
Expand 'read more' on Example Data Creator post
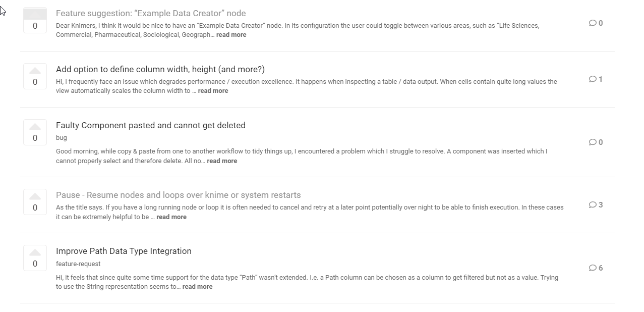tap(231, 35)
